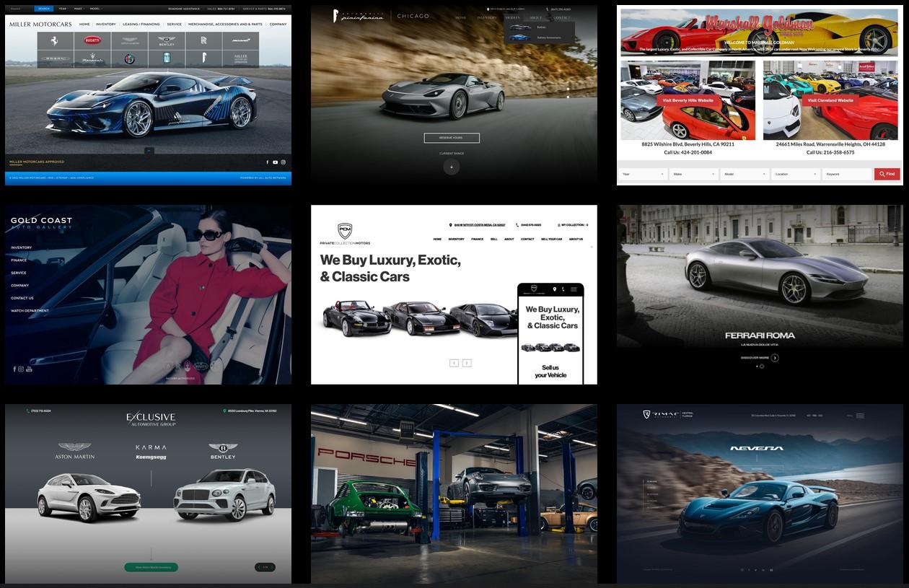Image resolution: width=909 pixels, height=588 pixels.
Task: Select the McLaren logo tile on Miller Motorcars
Action: 241,41
